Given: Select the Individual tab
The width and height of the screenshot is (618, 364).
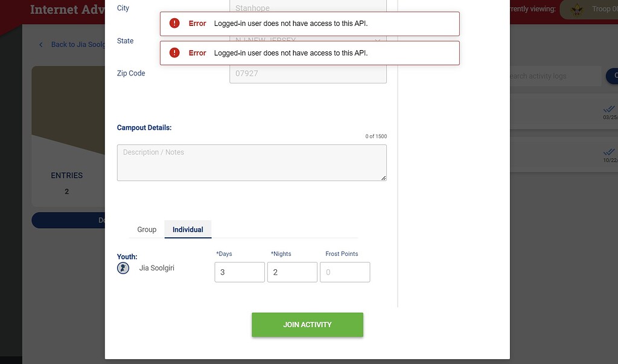Looking at the screenshot, I should (x=188, y=229).
